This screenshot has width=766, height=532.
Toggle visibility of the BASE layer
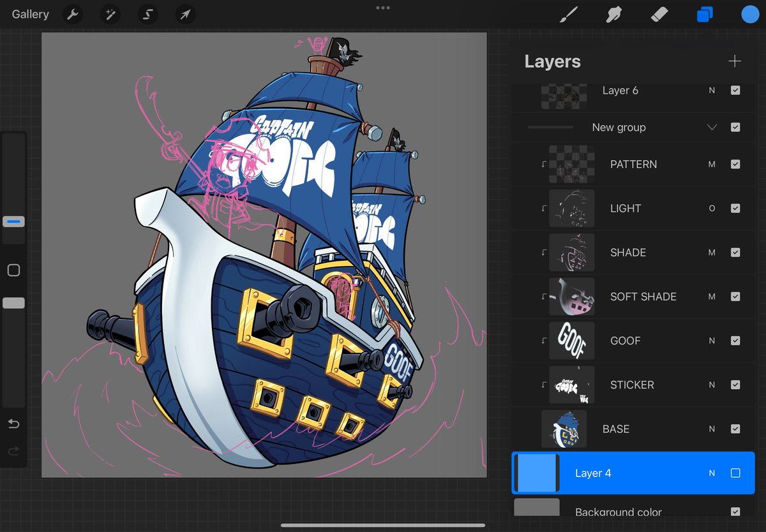point(735,429)
